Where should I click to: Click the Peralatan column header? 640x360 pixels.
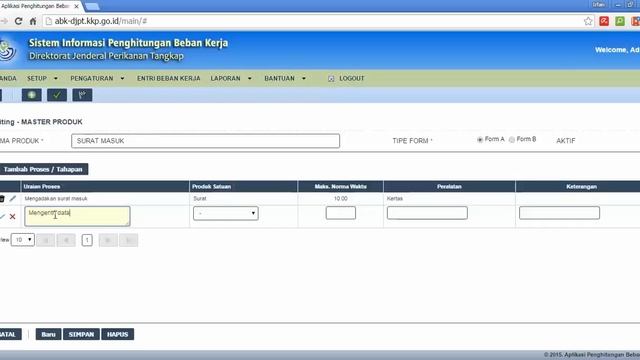click(x=449, y=187)
